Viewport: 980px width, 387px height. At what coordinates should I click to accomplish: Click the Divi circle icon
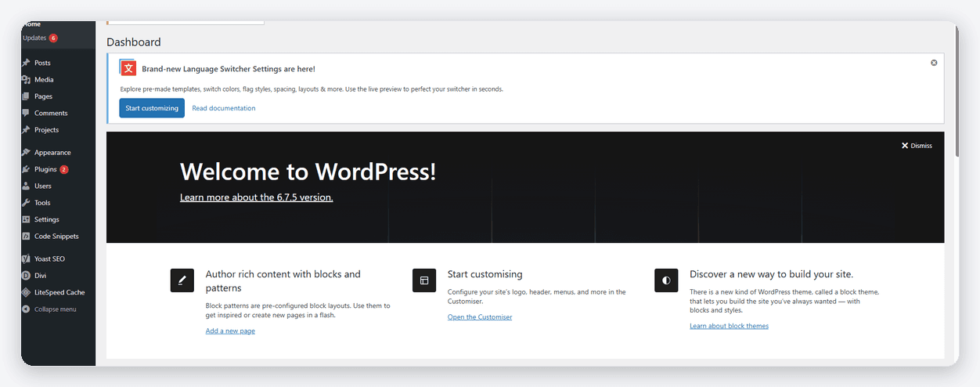click(x=27, y=276)
